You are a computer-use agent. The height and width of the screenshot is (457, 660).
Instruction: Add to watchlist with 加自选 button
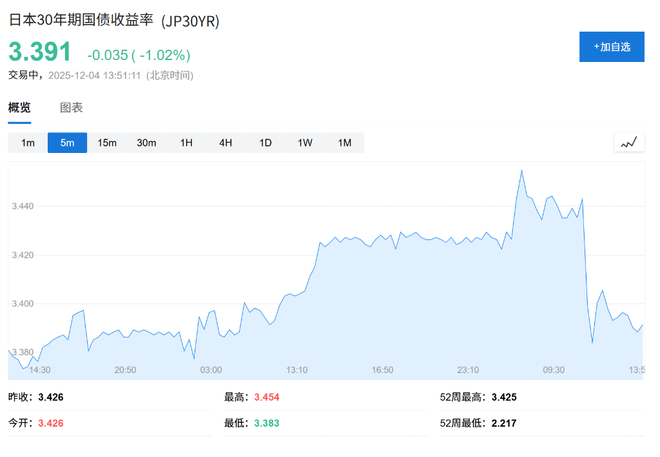pyautogui.click(x=611, y=47)
